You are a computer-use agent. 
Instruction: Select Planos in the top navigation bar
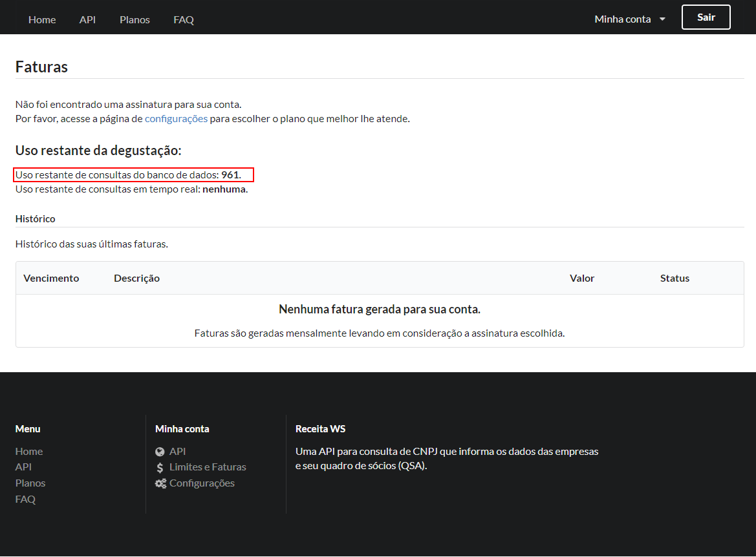[x=135, y=19]
